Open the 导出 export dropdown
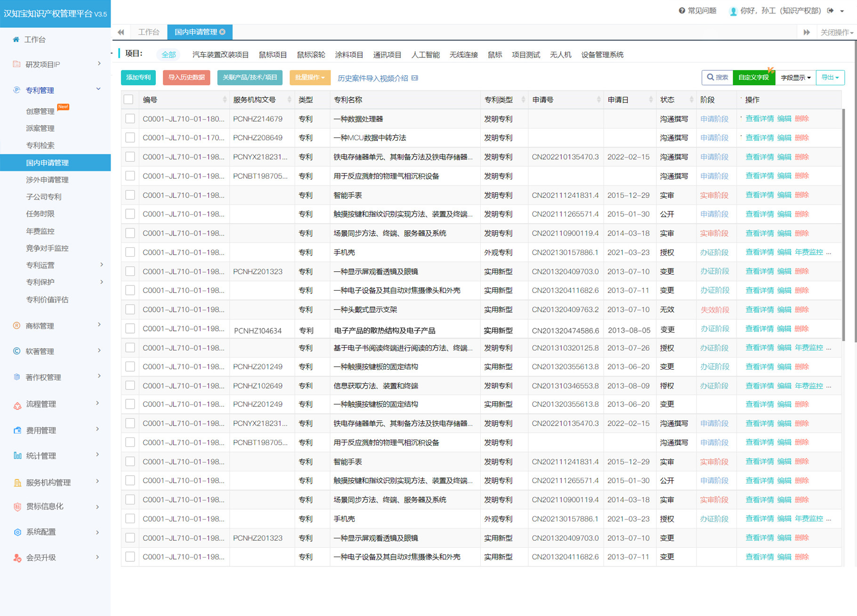This screenshot has width=857, height=616. pos(830,78)
